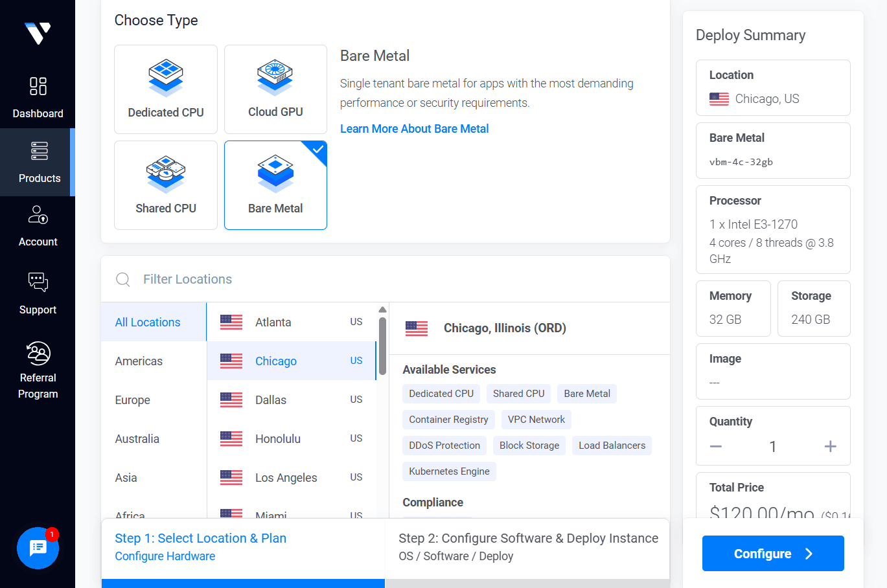Click the 32 GB memory value
The image size is (887, 588).
[725, 319]
